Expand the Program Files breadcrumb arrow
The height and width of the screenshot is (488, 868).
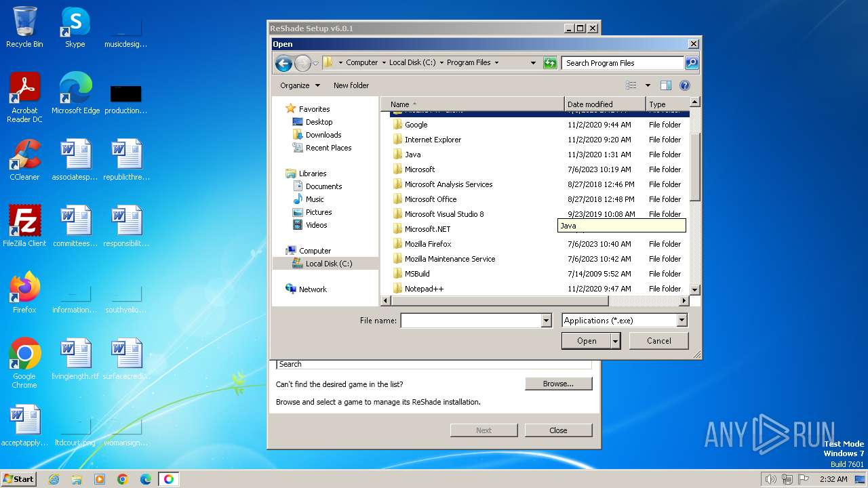pos(496,63)
